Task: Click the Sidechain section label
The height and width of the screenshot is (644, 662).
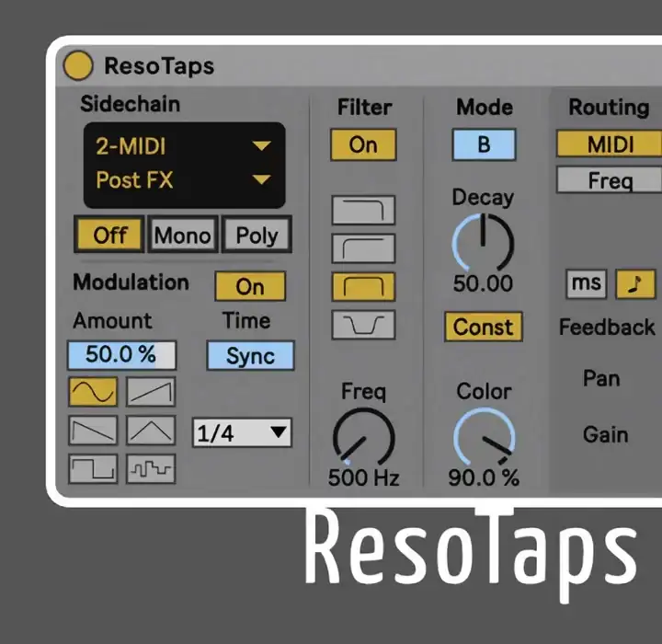Action: (x=131, y=104)
